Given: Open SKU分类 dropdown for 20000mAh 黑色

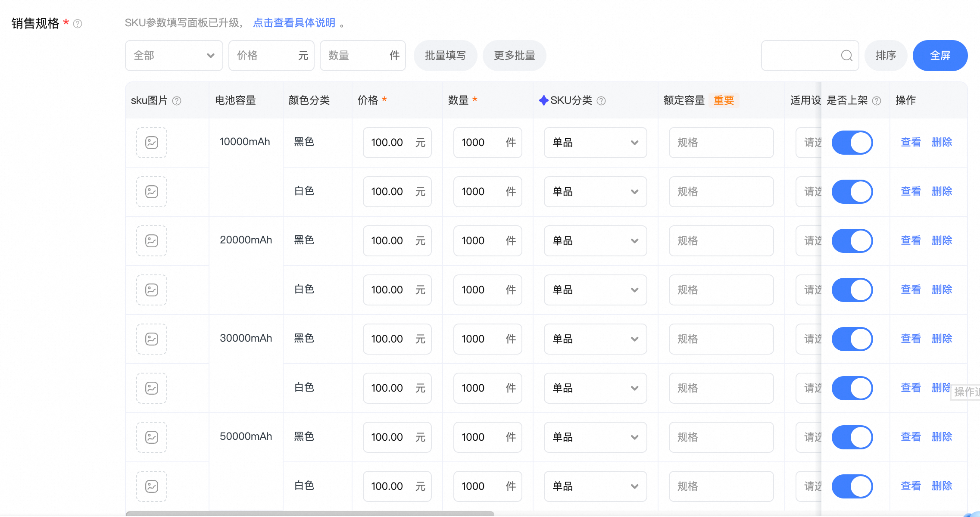Looking at the screenshot, I should [x=595, y=241].
